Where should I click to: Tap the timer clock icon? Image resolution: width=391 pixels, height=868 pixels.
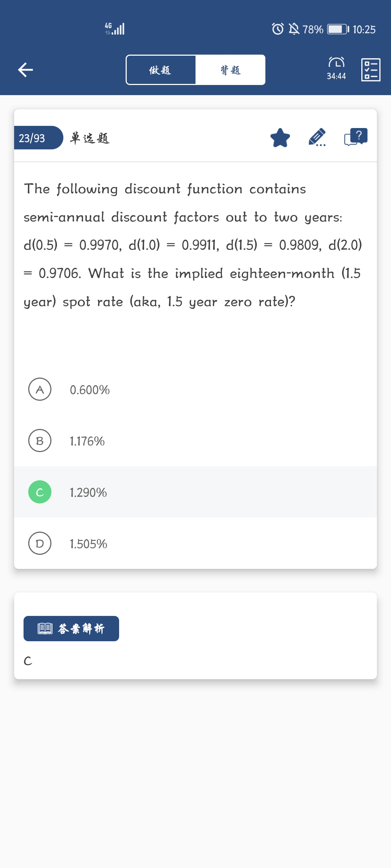[x=336, y=63]
